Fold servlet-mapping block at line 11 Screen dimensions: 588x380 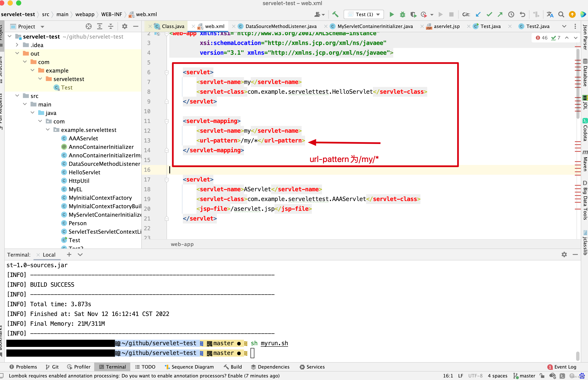(x=167, y=121)
